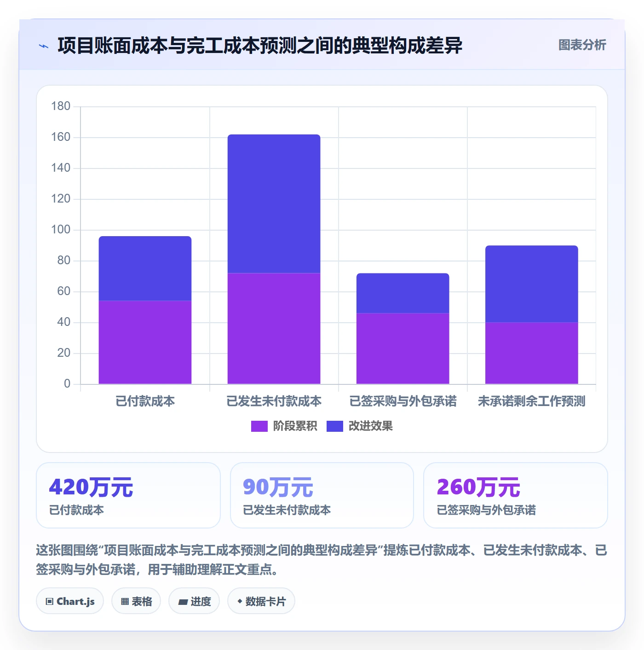This screenshot has height=650, width=644.
Task: Click the blue segment of the 已签采购与外包承诺 bar
Action: [402, 293]
